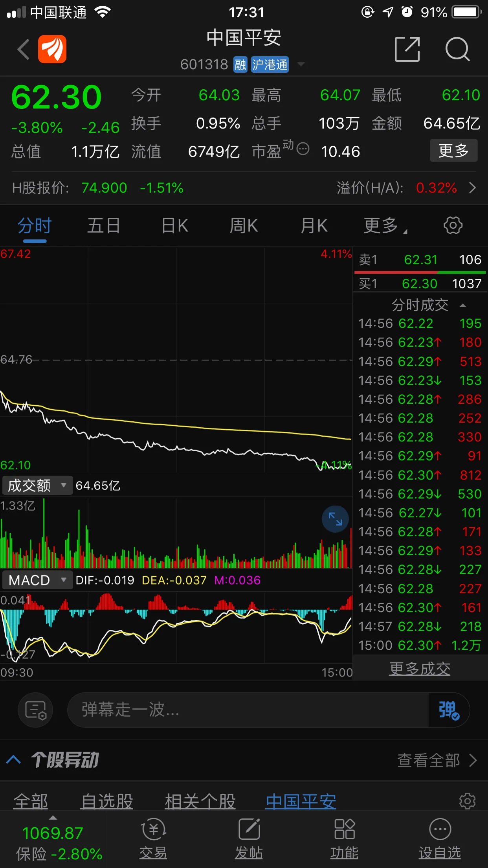Open 更多 quote details button
This screenshot has height=868, width=488.
pyautogui.click(x=453, y=151)
